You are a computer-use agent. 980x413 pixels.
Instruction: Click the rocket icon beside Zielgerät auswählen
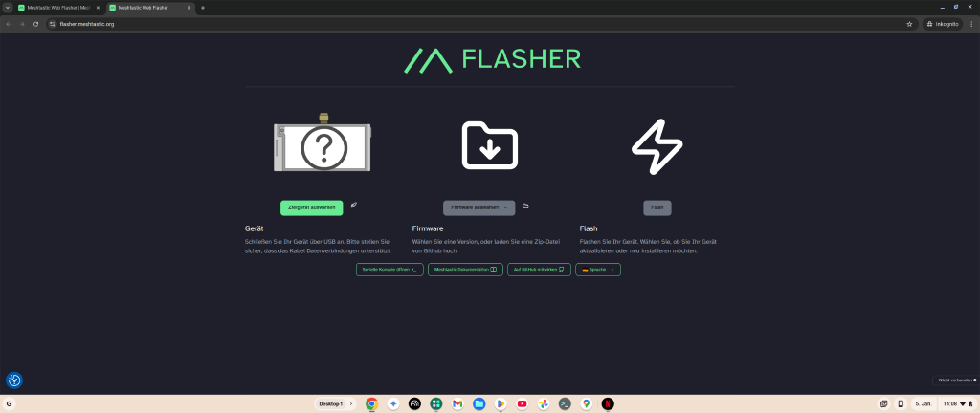click(x=354, y=206)
